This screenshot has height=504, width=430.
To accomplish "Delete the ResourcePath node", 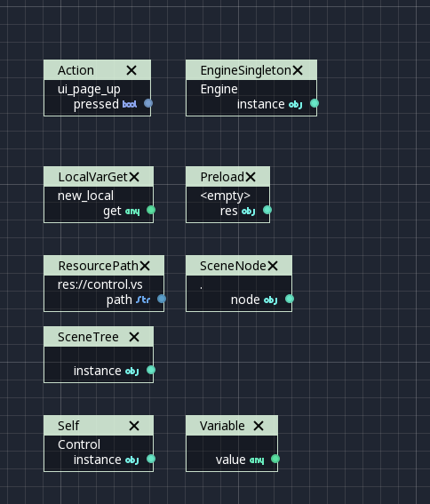I will click(x=145, y=266).
